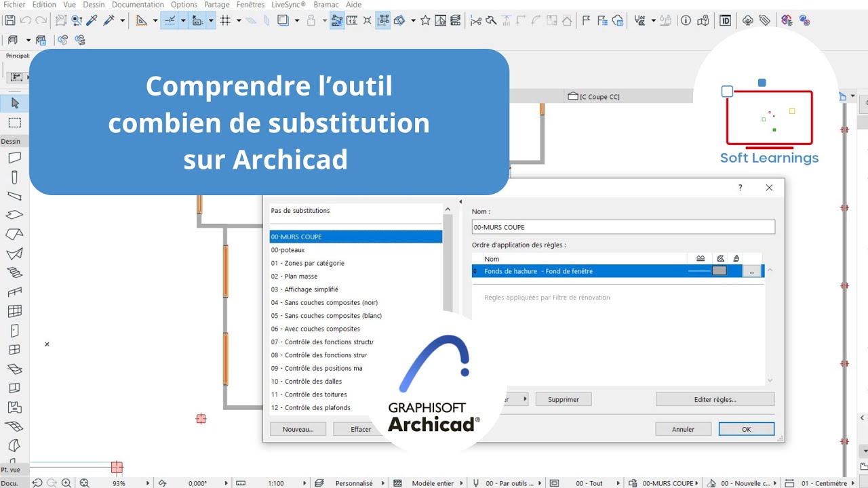Click the map location pin icon
Screen dimensions: 868x488
pos(703,20)
